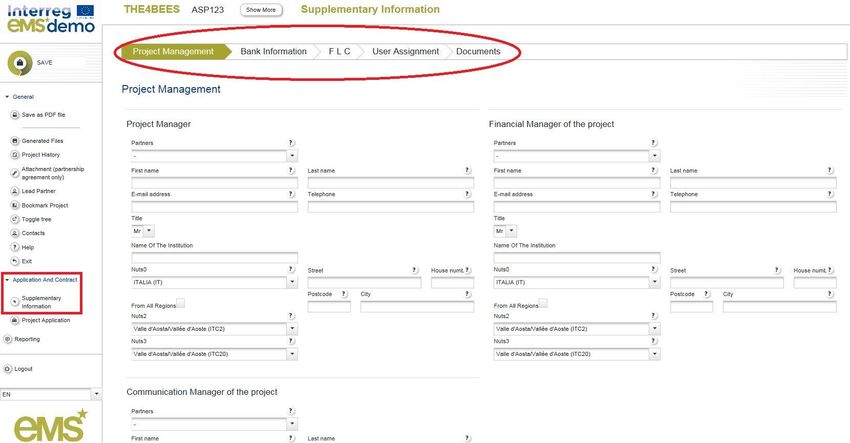
Task: Click the SAVE lock icon
Action: (x=19, y=62)
